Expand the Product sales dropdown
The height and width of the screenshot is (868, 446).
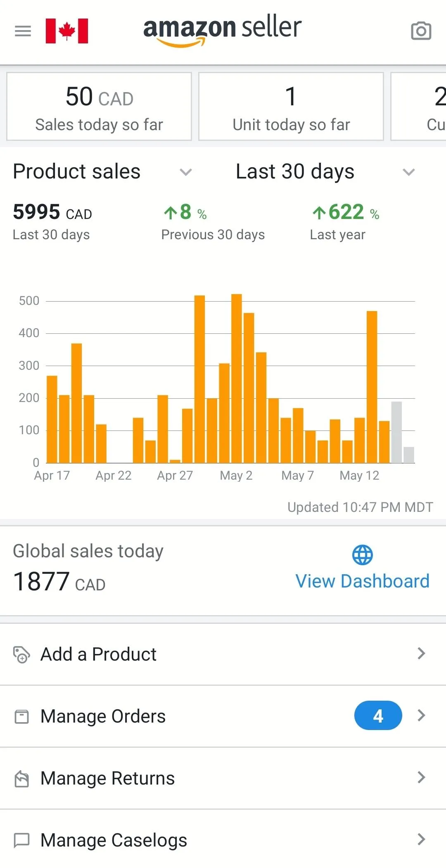[186, 172]
